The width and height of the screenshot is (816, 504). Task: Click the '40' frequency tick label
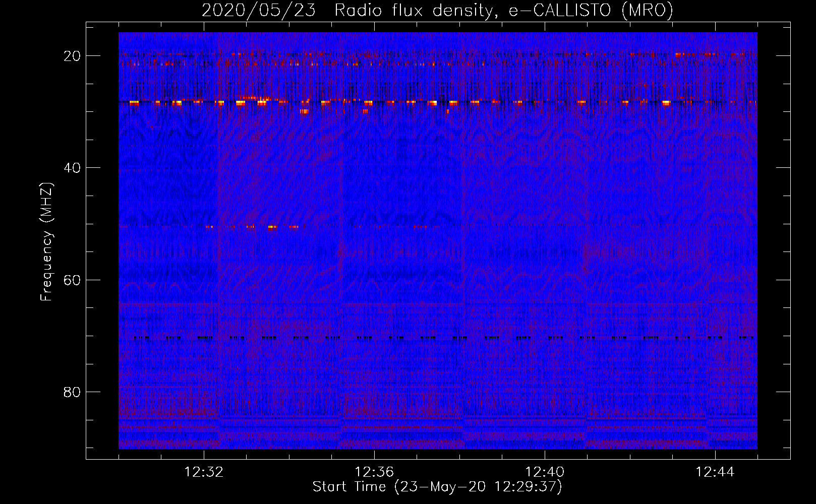pos(72,168)
